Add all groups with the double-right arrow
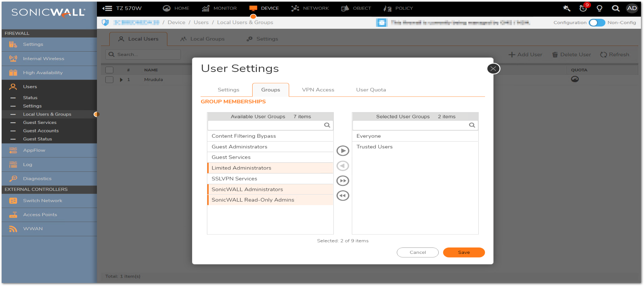The image size is (644, 286). pyautogui.click(x=343, y=181)
